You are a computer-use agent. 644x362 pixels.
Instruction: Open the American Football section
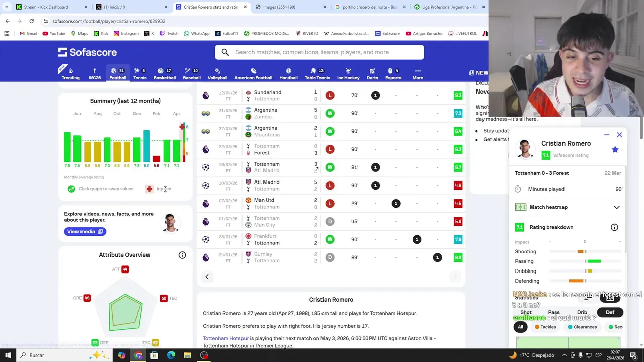point(253,73)
